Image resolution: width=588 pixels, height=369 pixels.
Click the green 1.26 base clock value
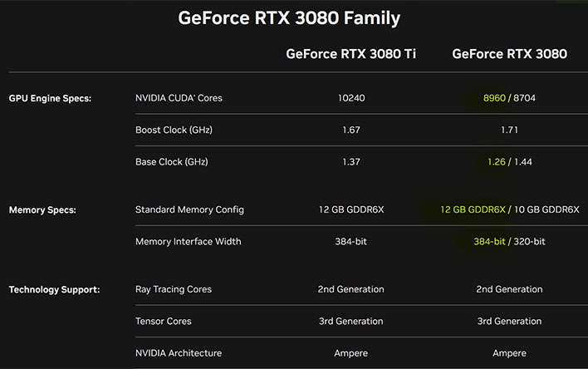click(x=497, y=162)
